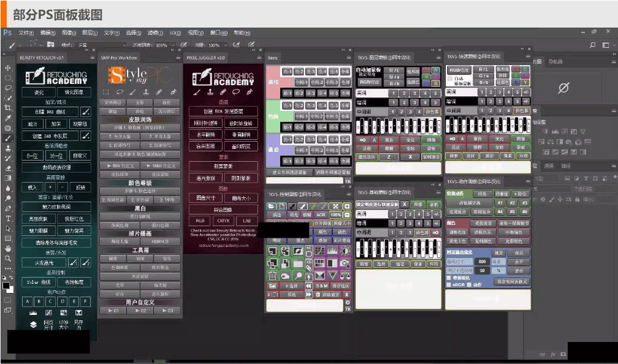
Task: Select the Crop tool
Action: point(8,108)
